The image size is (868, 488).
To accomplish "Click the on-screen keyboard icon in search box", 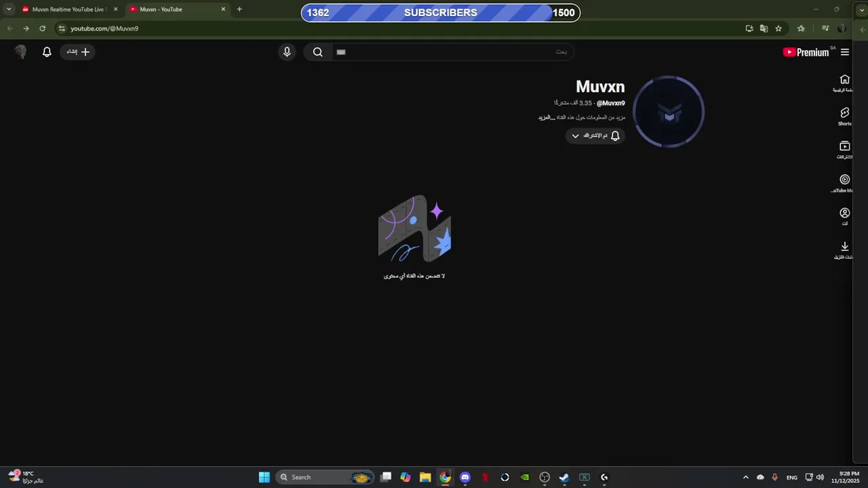I will click(x=341, y=52).
